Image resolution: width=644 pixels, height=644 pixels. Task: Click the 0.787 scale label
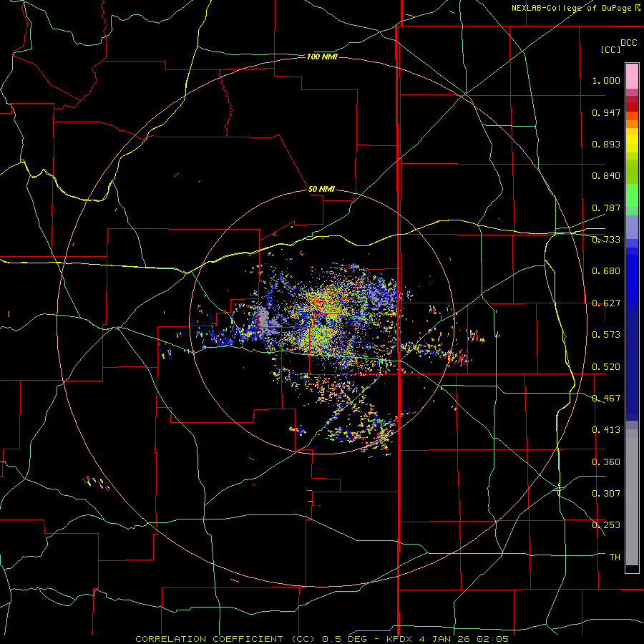click(x=606, y=208)
